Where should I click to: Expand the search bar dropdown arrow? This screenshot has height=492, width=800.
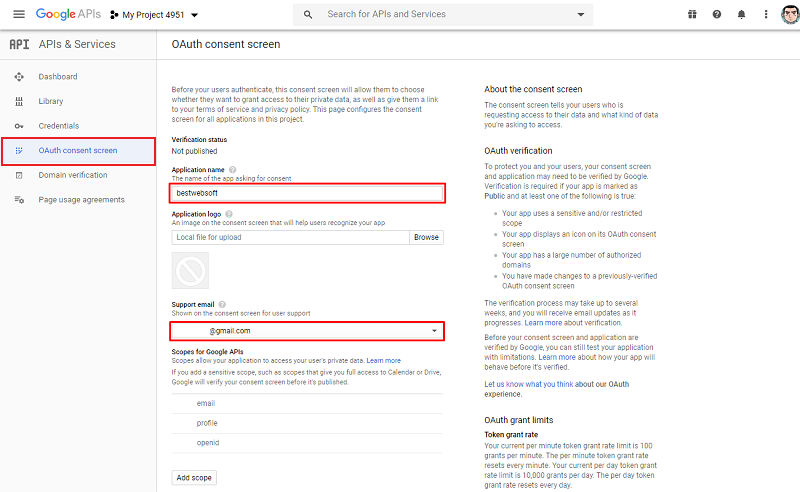point(581,14)
